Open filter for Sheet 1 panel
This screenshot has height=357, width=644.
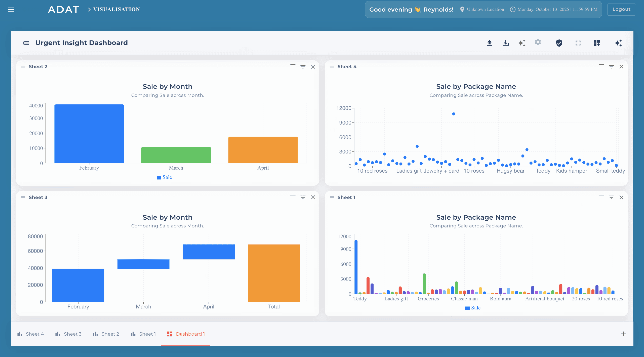pos(611,197)
